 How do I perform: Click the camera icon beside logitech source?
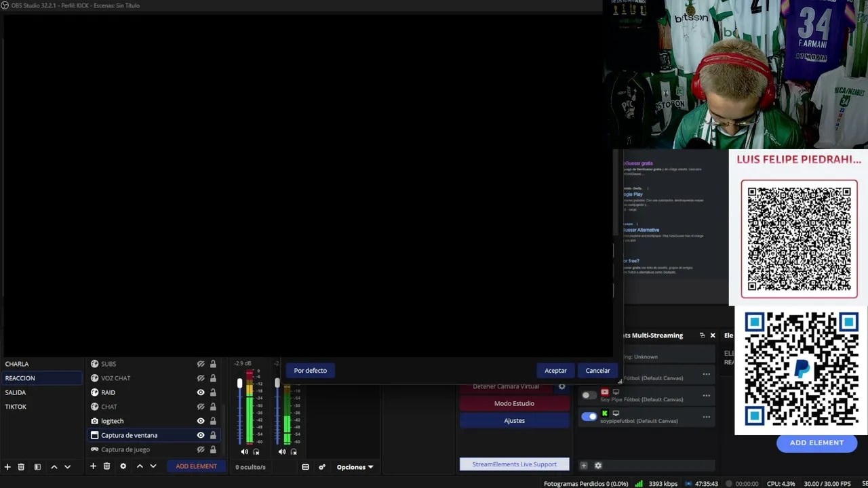pos(95,421)
